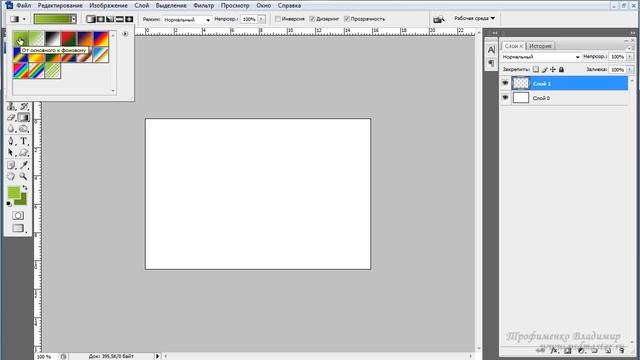Select the Blur tool
This screenshot has height=360, width=640.
tap(11, 129)
